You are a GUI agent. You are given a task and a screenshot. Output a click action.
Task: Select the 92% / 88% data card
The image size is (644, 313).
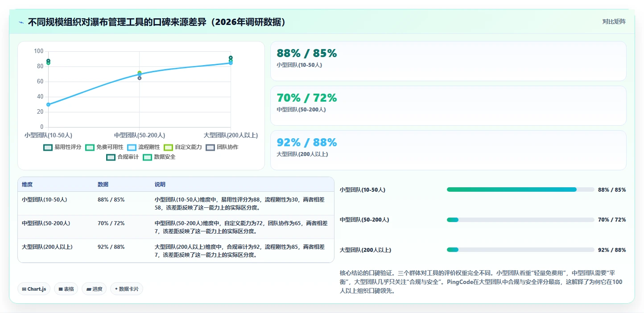pyautogui.click(x=448, y=150)
